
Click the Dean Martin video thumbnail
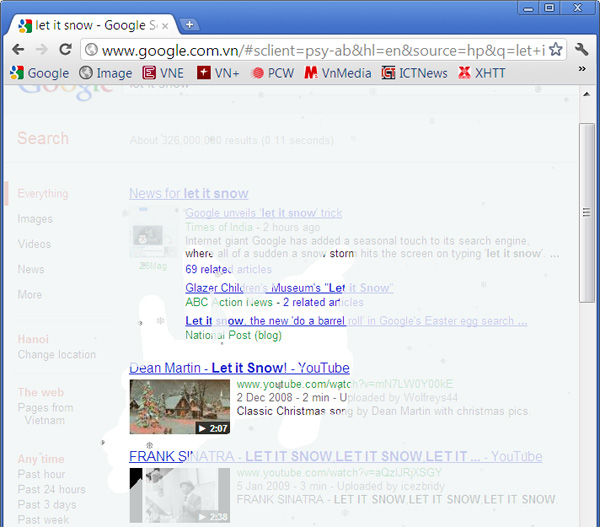179,407
